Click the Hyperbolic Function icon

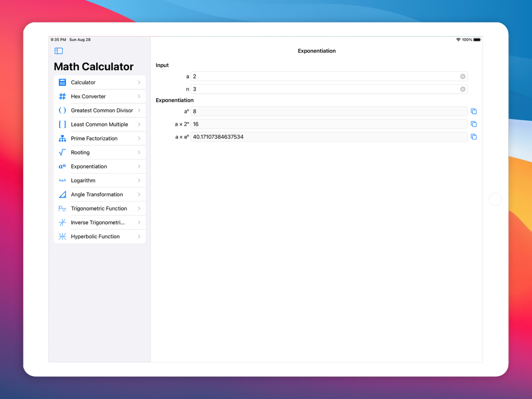[x=62, y=237]
